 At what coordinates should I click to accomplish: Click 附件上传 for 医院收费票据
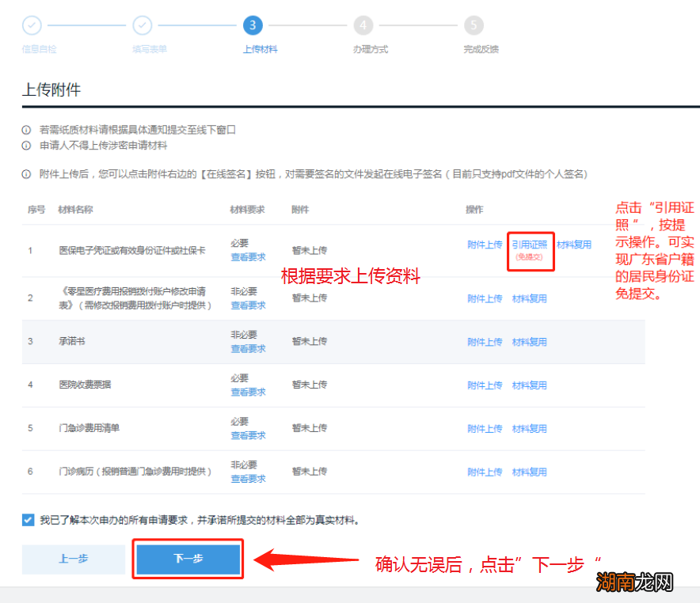click(x=485, y=385)
